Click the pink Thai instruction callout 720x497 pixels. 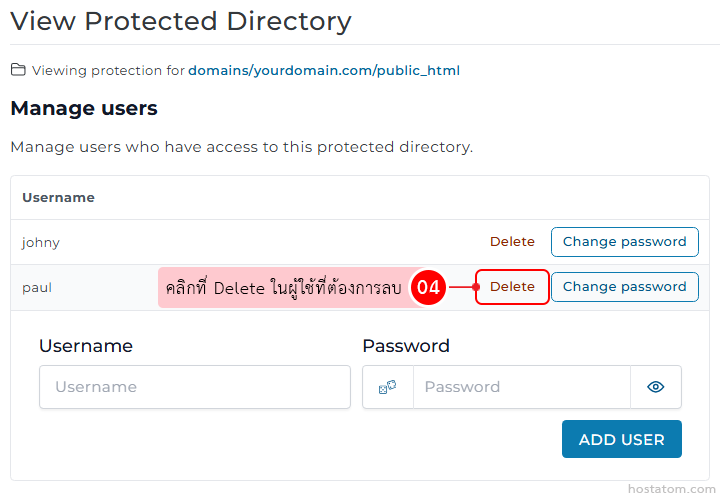[x=283, y=288]
